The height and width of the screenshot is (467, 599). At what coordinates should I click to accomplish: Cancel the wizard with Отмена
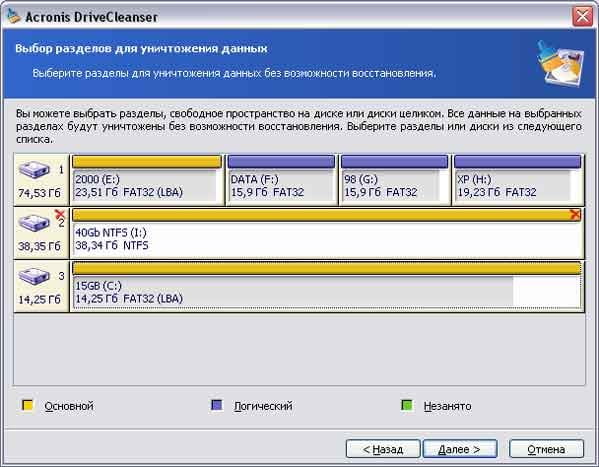click(x=546, y=449)
